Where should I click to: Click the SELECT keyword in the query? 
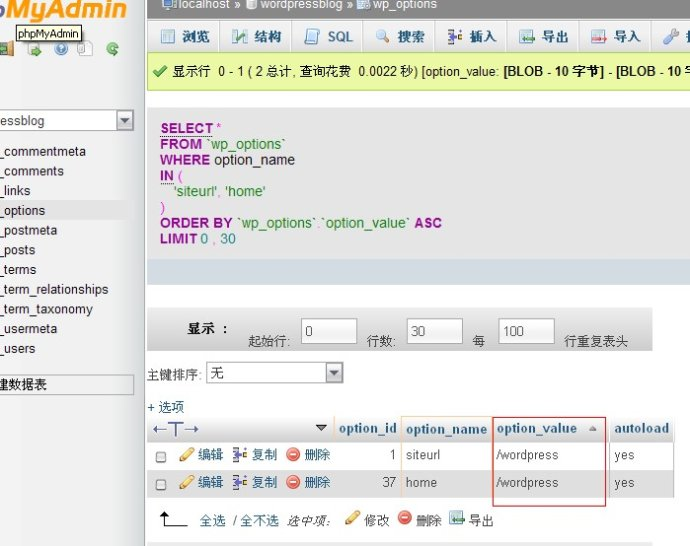click(187, 128)
